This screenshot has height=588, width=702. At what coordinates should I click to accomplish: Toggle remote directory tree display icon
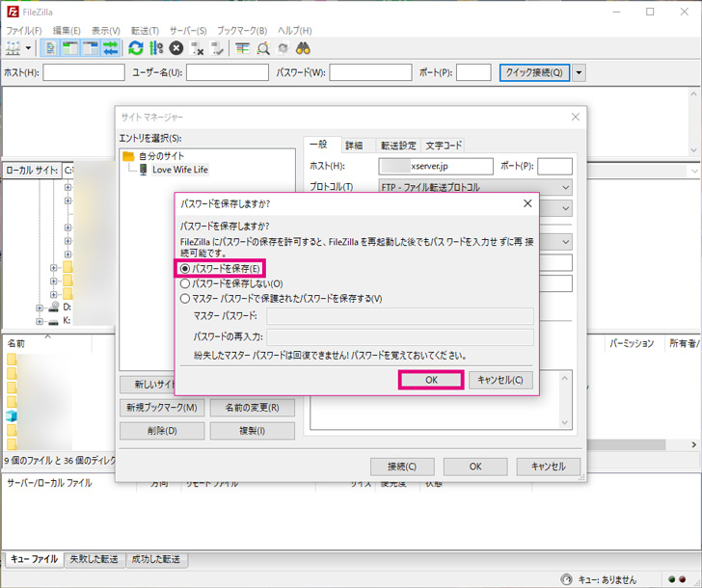(x=91, y=48)
